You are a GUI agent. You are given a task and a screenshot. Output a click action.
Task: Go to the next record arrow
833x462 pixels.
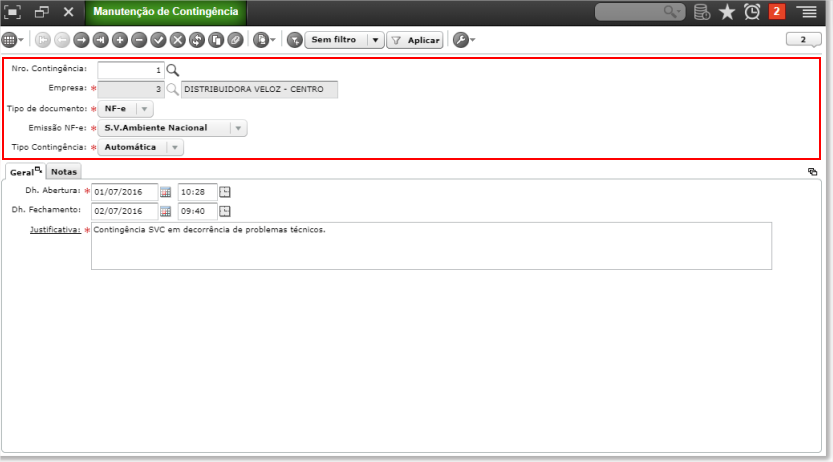coord(81,40)
